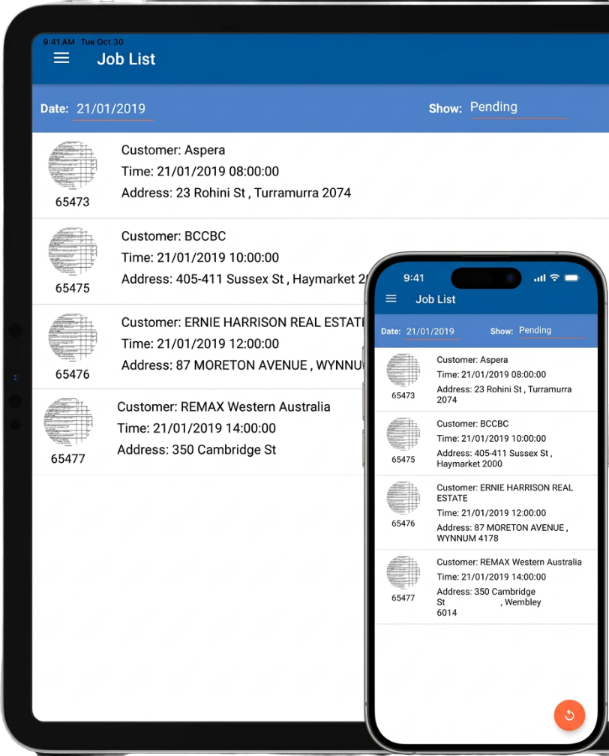Open the phone hamburger menu
Screen dimensions: 609x756
click(391, 299)
